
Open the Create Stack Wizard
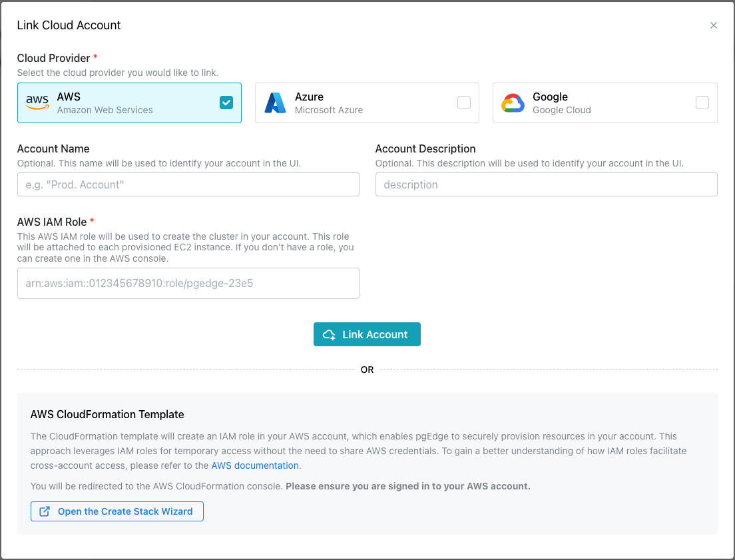click(117, 511)
